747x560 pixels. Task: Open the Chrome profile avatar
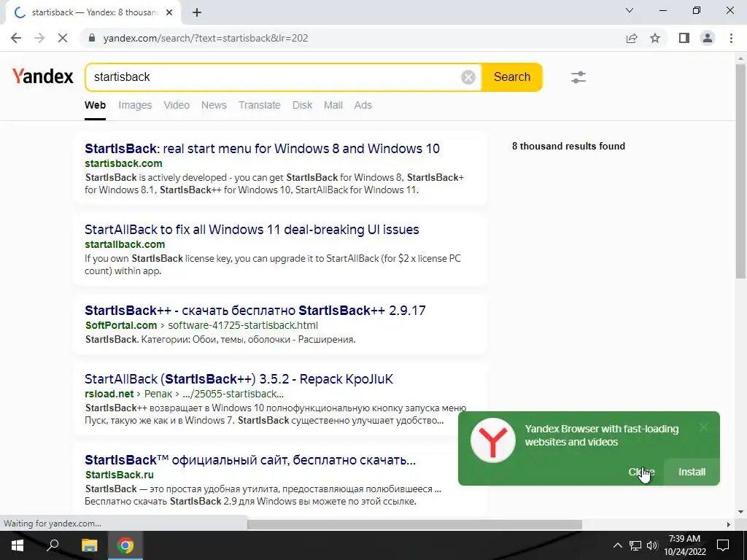coord(708,38)
